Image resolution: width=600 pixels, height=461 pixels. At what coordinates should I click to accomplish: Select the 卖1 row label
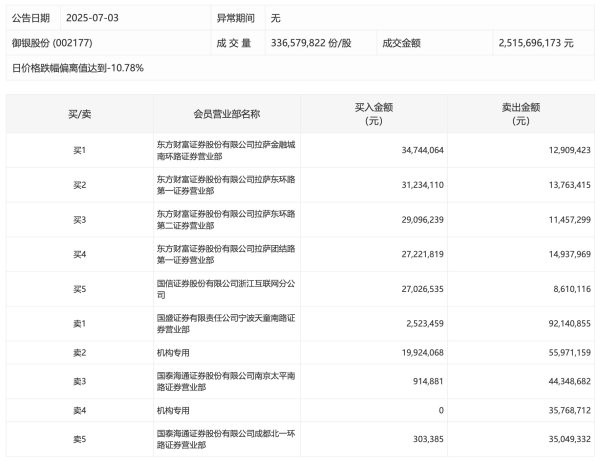point(80,324)
